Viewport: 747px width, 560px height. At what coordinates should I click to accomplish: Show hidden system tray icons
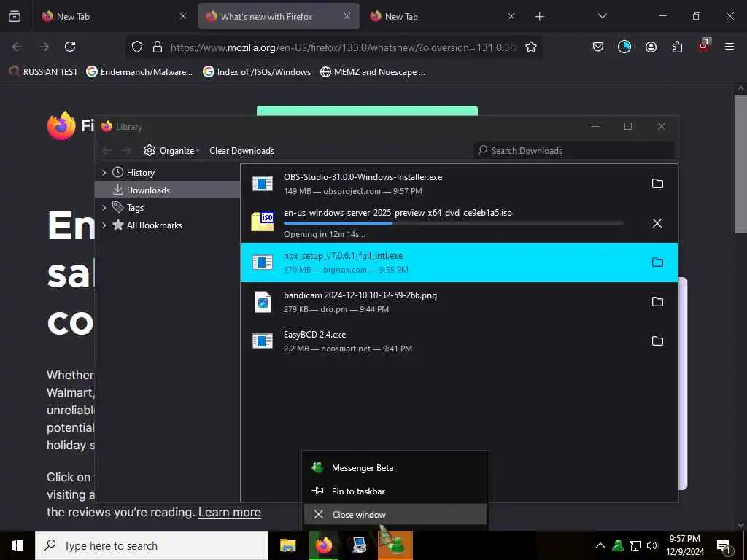(x=600, y=545)
